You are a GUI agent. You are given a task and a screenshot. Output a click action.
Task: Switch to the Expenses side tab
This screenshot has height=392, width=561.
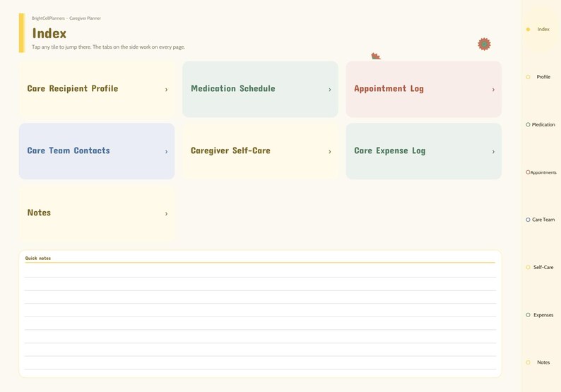tap(541, 315)
